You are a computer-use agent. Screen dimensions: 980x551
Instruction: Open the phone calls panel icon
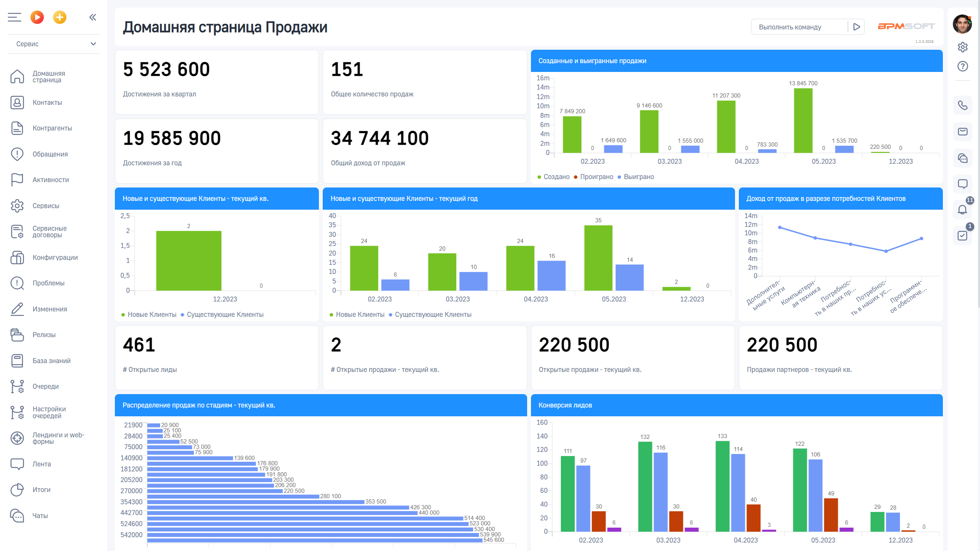(x=962, y=105)
